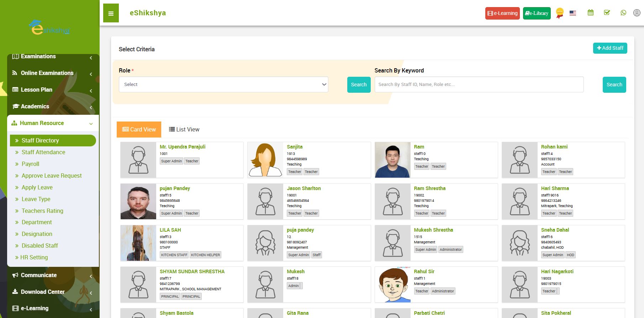Open Sanjita's staff photo thumbnail

click(265, 160)
